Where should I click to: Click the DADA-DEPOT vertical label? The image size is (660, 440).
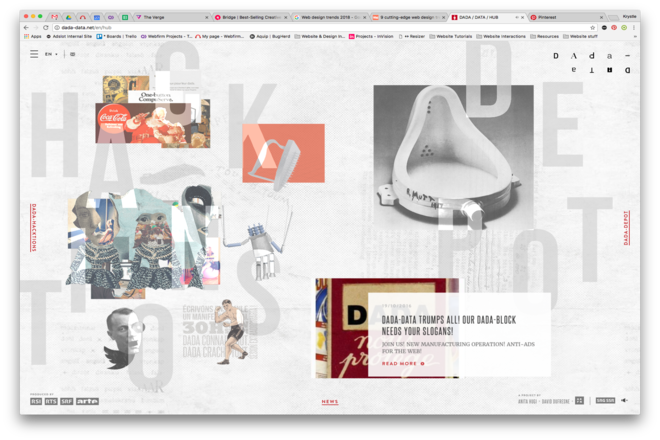click(626, 228)
